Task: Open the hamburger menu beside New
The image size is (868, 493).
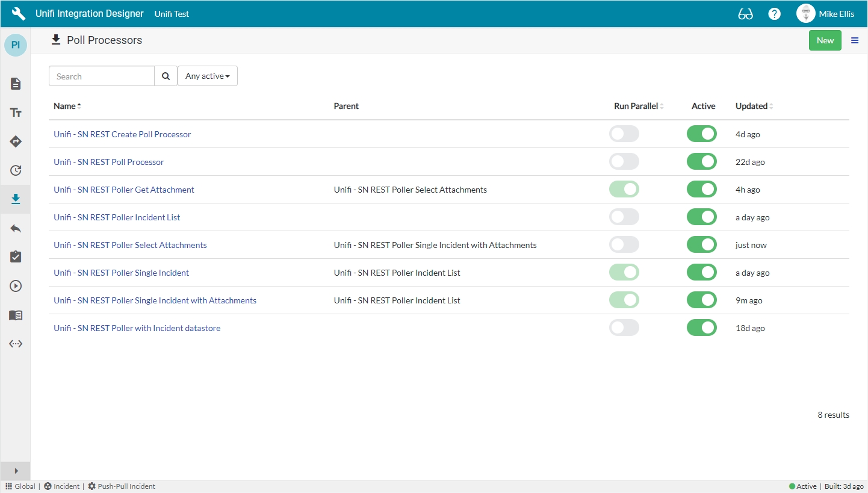Action: point(854,40)
